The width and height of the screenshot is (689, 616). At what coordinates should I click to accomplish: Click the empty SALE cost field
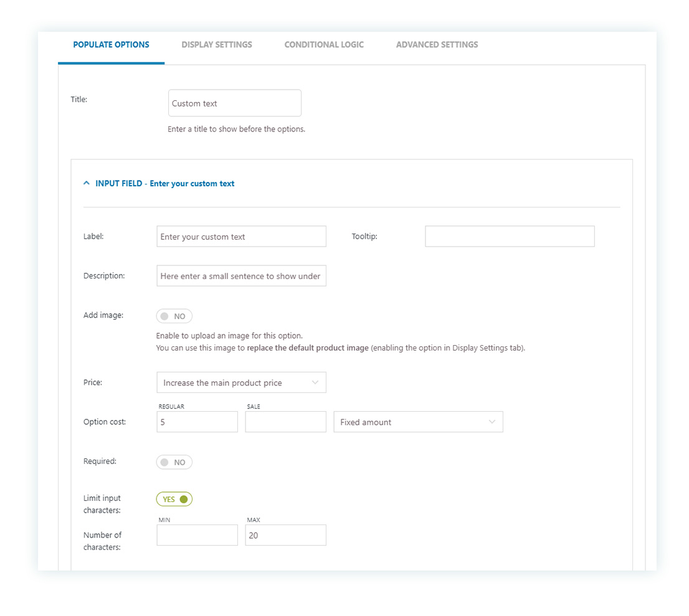click(285, 422)
